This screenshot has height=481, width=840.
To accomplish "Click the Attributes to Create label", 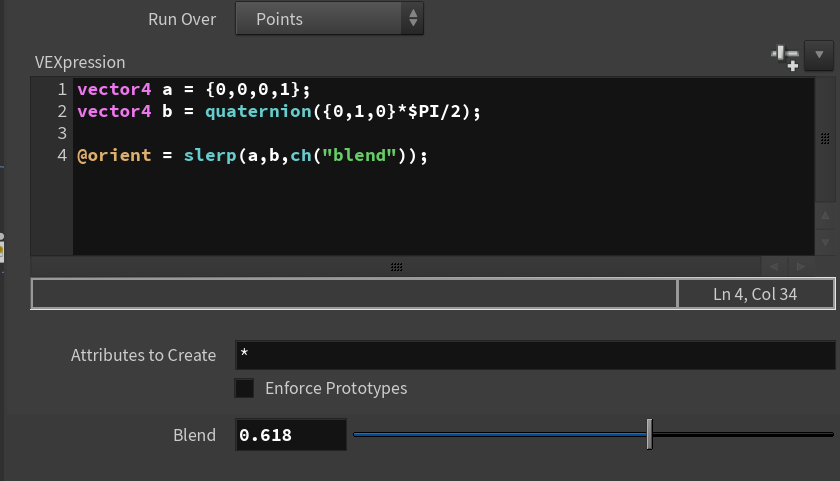I will 143,355.
